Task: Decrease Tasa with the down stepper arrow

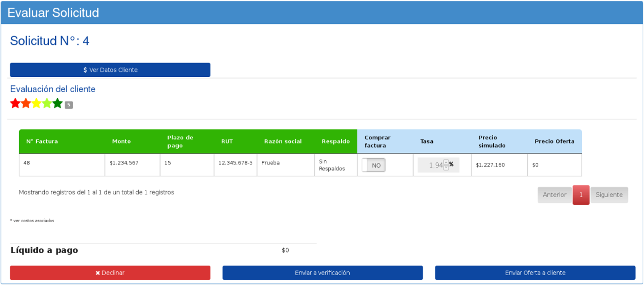Action: click(446, 167)
